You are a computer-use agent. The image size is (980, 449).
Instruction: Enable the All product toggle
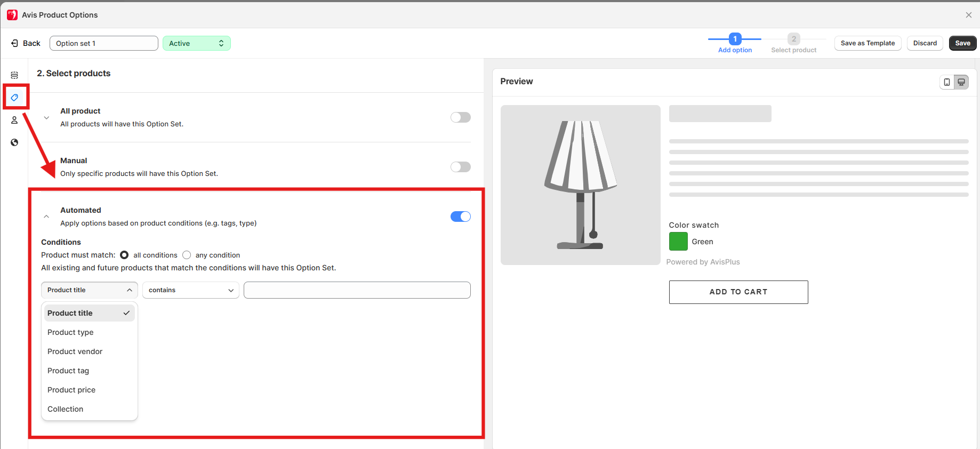460,117
